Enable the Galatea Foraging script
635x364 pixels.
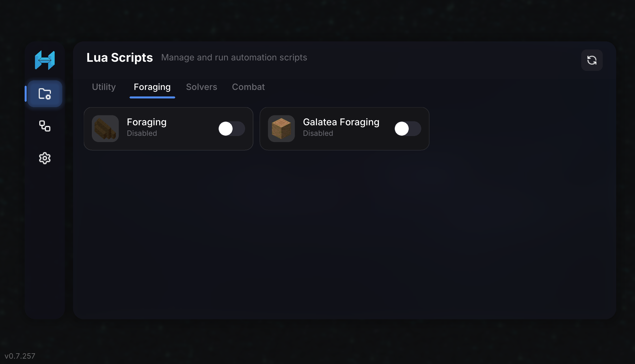tap(408, 128)
